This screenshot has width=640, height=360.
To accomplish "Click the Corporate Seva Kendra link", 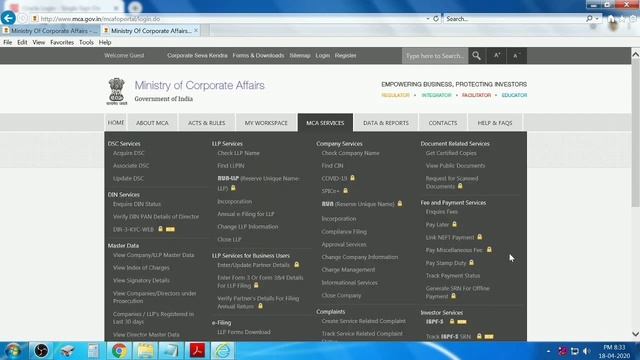I will 197,56.
